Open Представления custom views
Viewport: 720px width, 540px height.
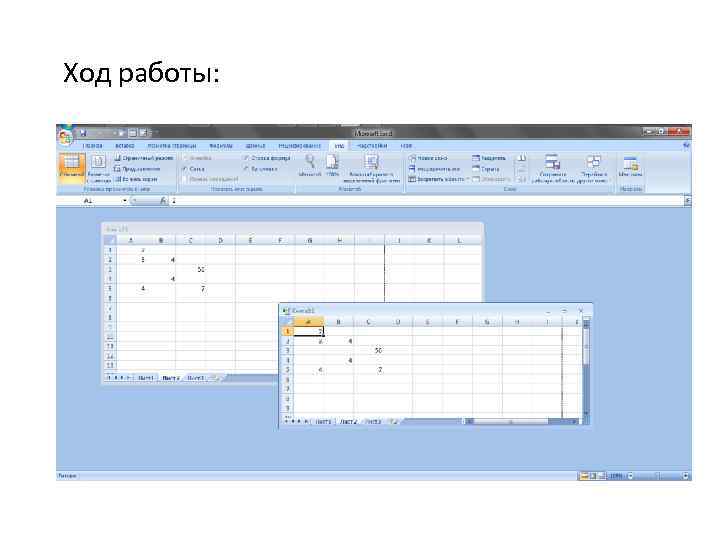click(x=136, y=169)
